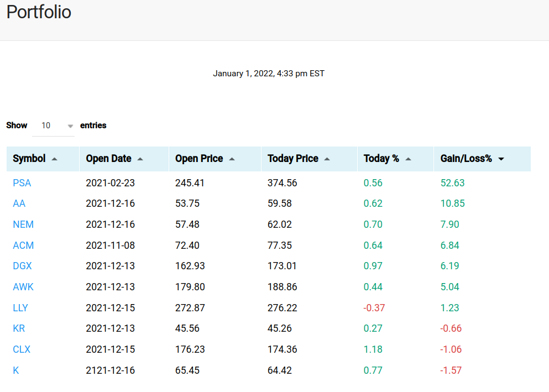Open the CLX stock link
The height and width of the screenshot is (392, 549).
pos(22,349)
